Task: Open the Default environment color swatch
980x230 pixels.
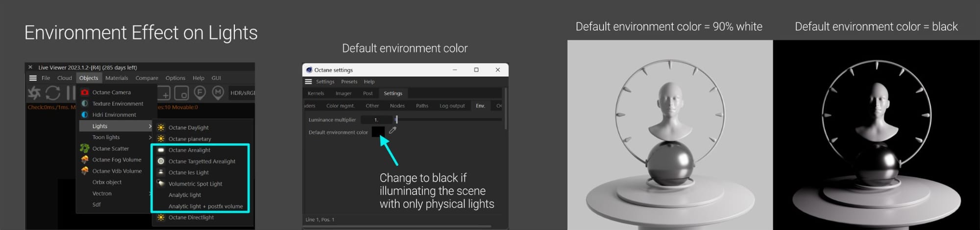Action: [378, 132]
